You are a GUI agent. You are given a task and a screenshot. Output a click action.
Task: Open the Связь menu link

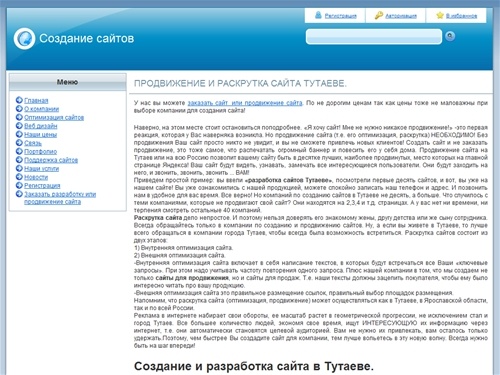click(x=33, y=143)
